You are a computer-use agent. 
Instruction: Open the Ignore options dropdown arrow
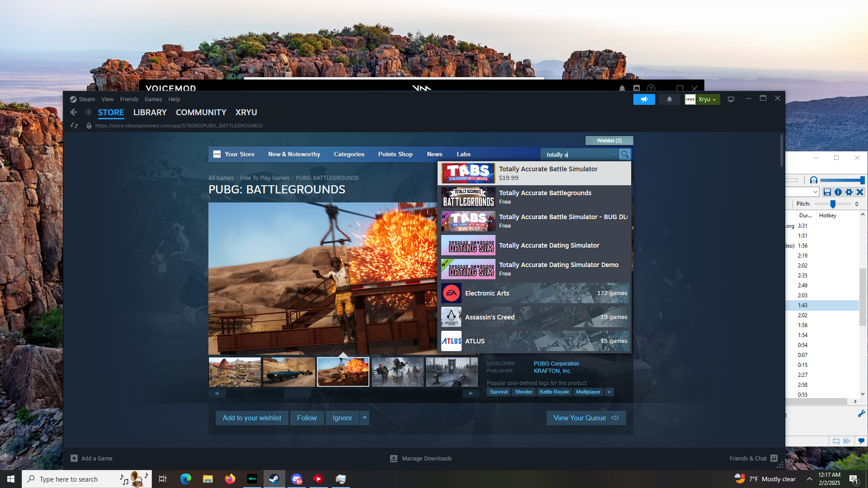[x=364, y=418]
